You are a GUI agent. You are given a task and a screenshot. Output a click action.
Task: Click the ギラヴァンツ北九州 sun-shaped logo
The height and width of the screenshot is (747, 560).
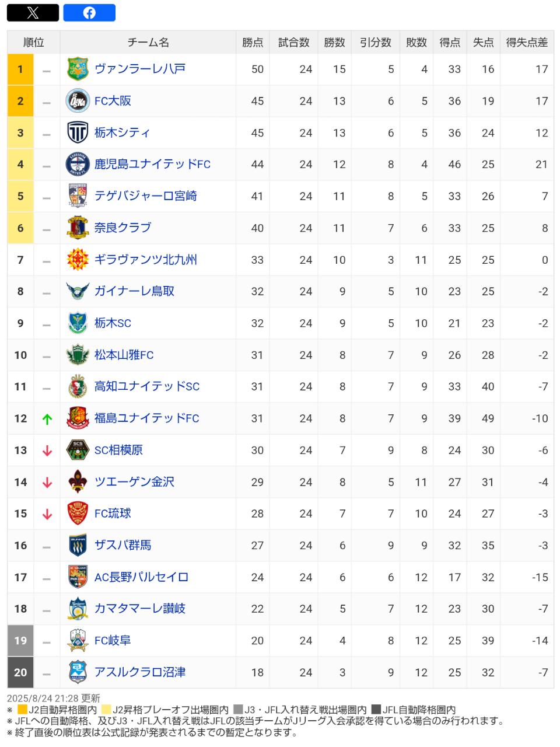click(x=77, y=260)
